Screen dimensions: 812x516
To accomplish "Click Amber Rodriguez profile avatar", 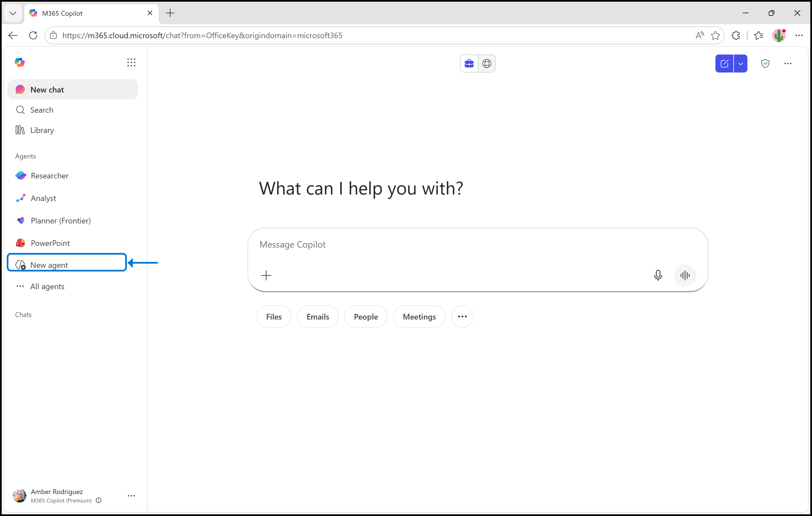I will pos(20,495).
